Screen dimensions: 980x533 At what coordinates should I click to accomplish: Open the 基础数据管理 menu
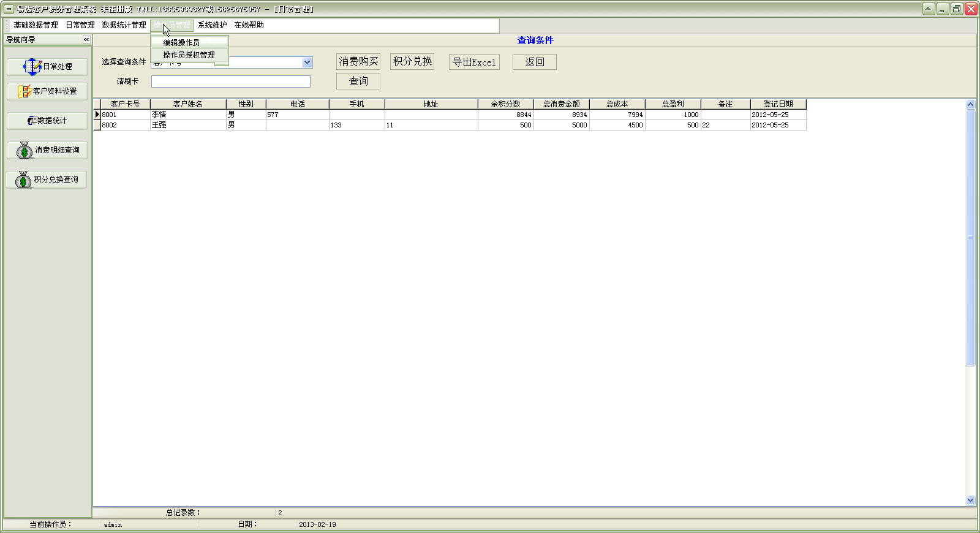(x=36, y=25)
